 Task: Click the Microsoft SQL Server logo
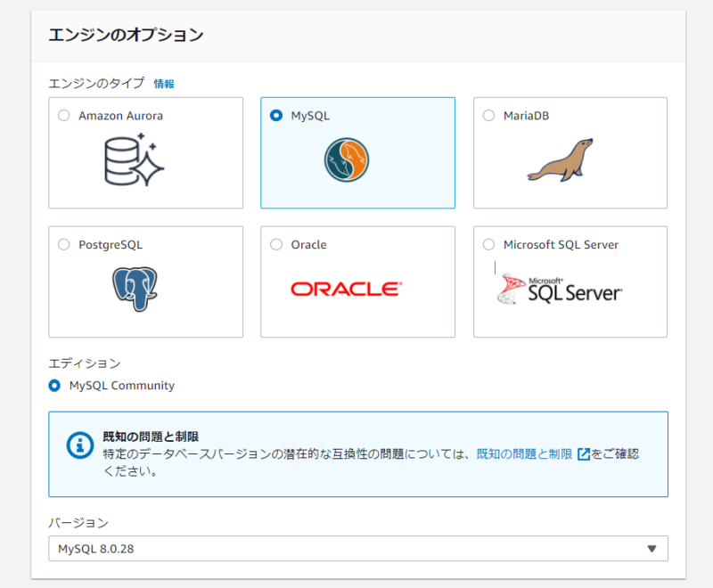560,289
